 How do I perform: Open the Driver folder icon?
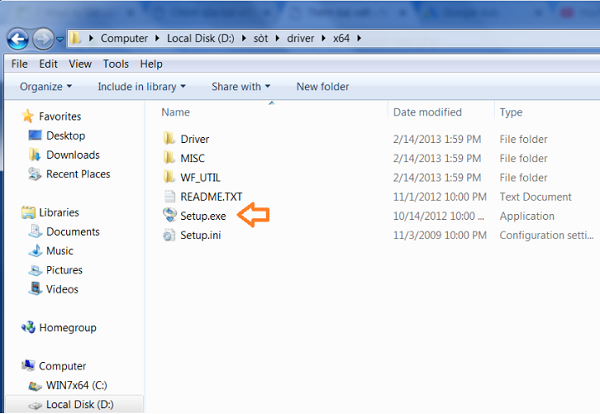click(169, 139)
